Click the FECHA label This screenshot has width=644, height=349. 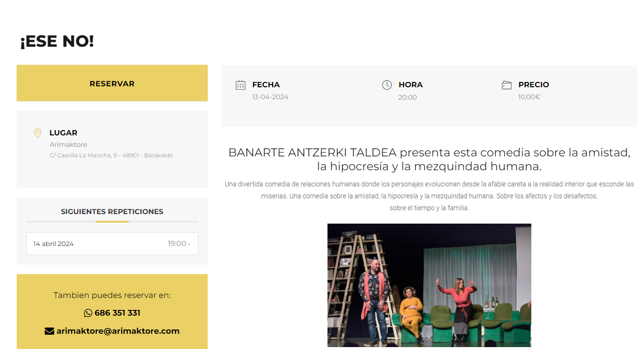coord(266,84)
